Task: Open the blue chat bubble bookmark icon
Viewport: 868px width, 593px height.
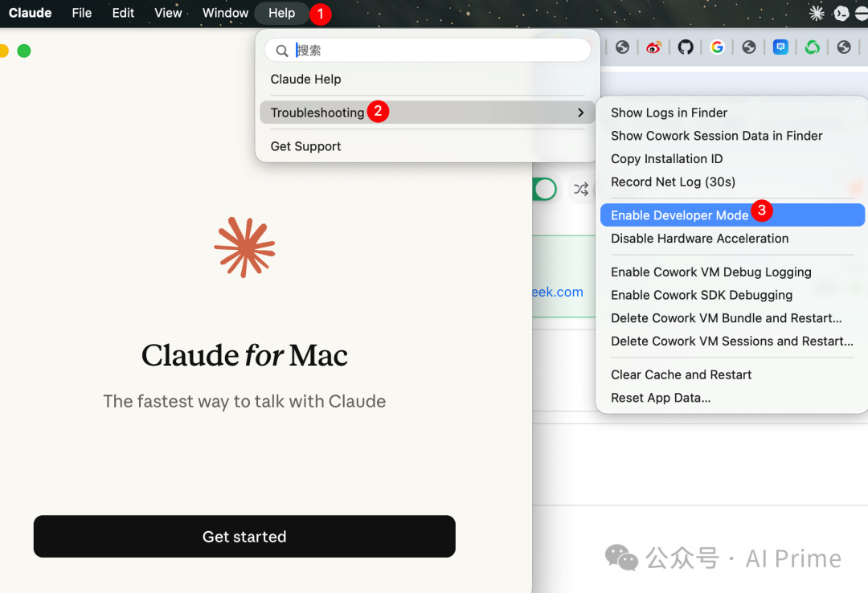Action: [780, 47]
